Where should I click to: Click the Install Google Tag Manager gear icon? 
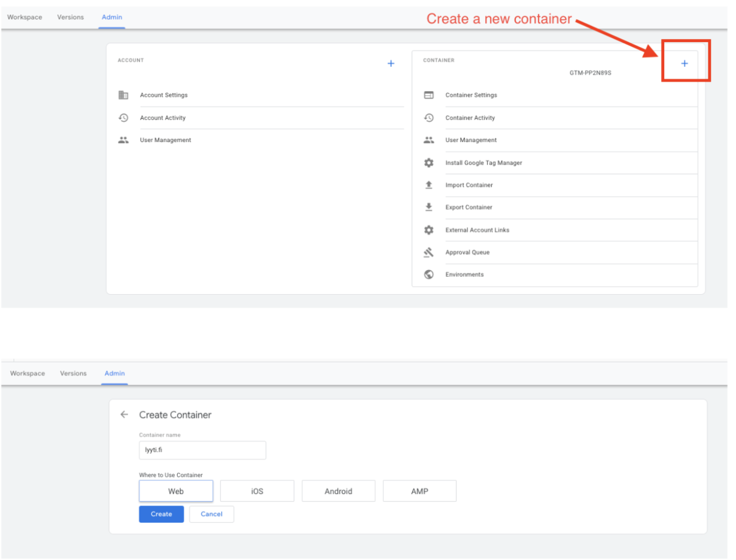429,163
